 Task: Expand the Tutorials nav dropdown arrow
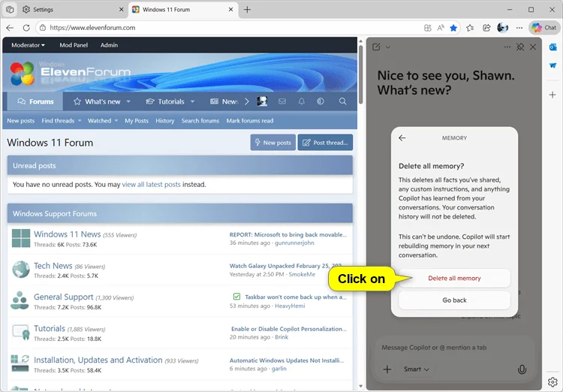tap(192, 101)
